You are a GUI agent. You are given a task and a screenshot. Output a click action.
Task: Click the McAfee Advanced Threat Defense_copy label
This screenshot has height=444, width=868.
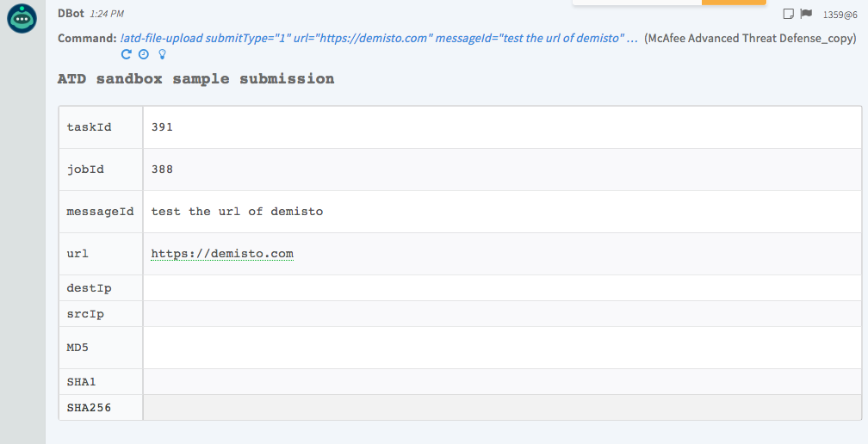pos(750,39)
